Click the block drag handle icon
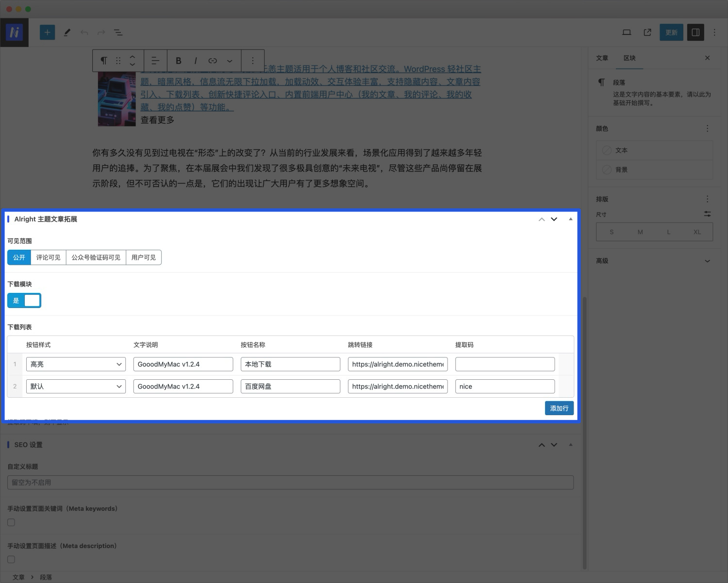 pyautogui.click(x=118, y=61)
